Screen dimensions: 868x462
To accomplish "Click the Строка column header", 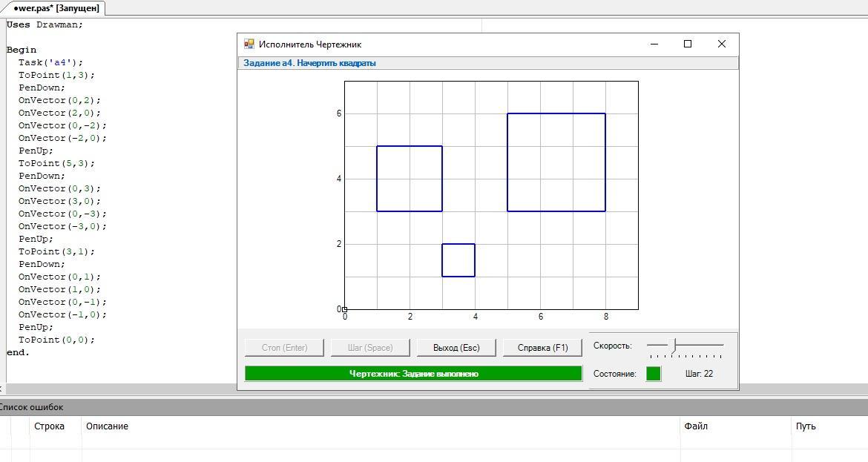I will pos(49,426).
